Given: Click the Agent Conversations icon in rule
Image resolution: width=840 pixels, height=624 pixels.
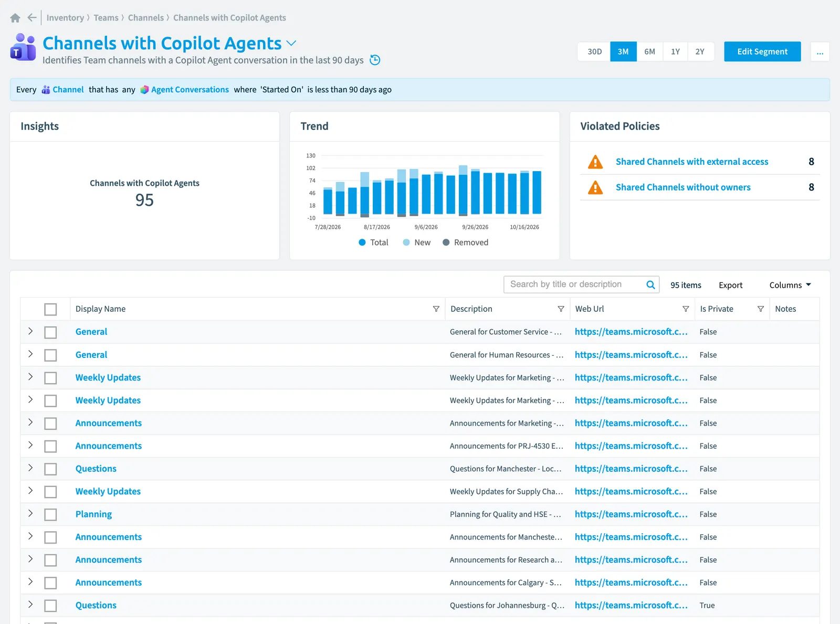Looking at the screenshot, I should point(144,90).
